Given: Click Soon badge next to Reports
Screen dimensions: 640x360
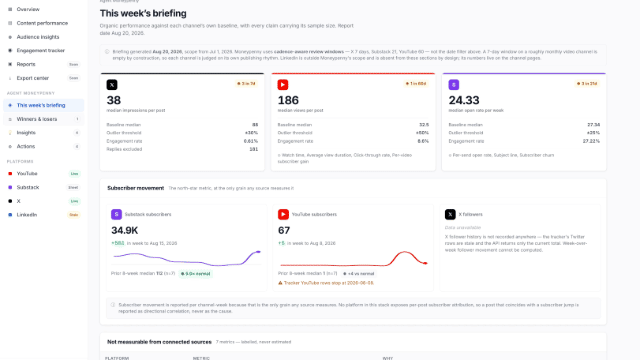Looking at the screenshot, I should click(73, 64).
